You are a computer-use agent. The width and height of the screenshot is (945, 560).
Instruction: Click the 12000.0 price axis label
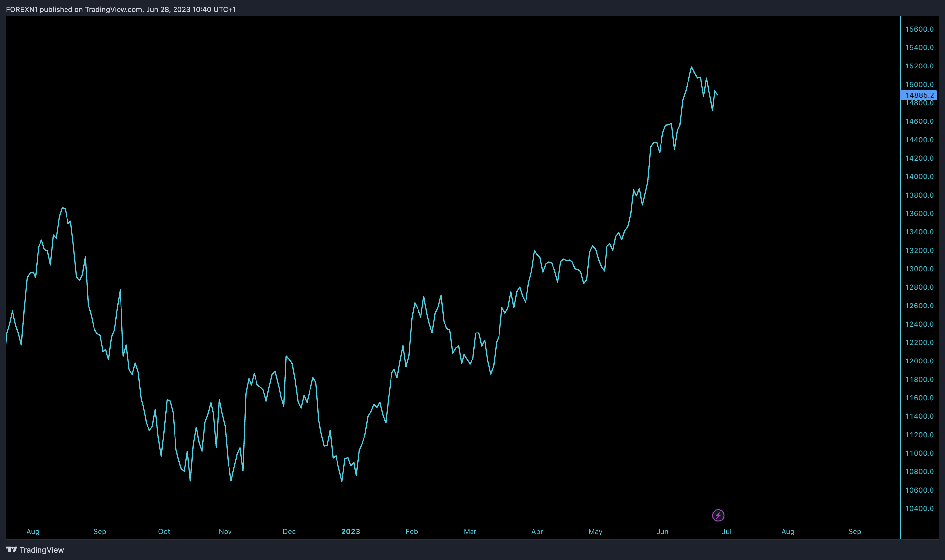919,361
